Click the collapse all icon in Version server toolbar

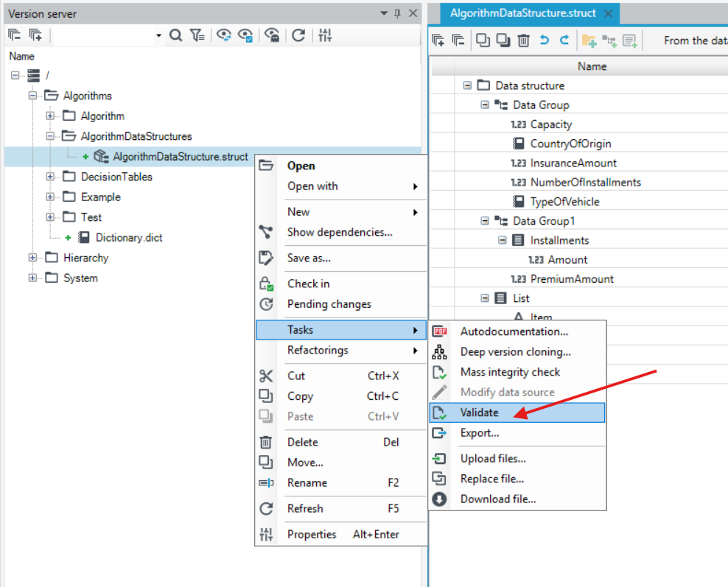click(15, 35)
